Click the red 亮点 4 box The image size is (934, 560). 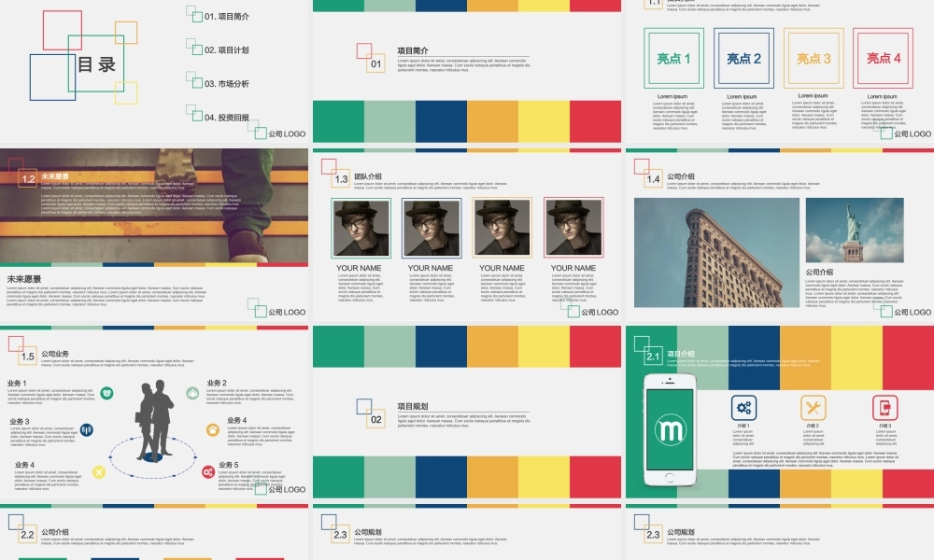click(x=883, y=58)
